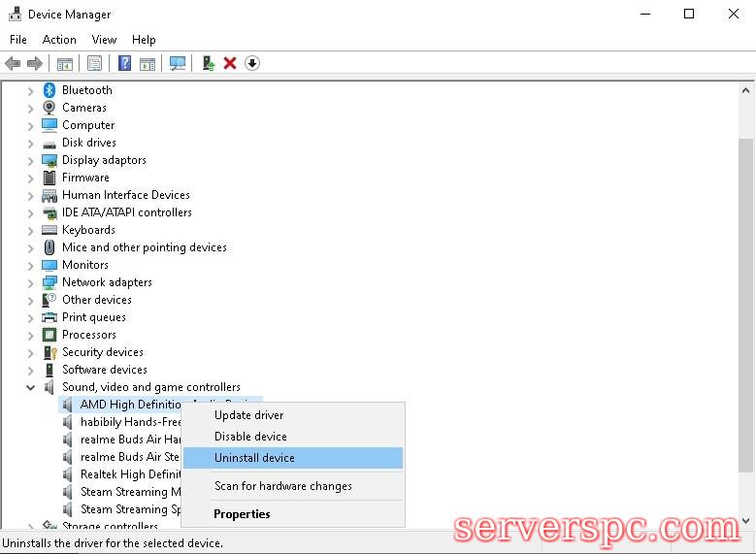Click the Update device driver toolbar icon
The height and width of the screenshot is (554, 756).
(x=208, y=63)
